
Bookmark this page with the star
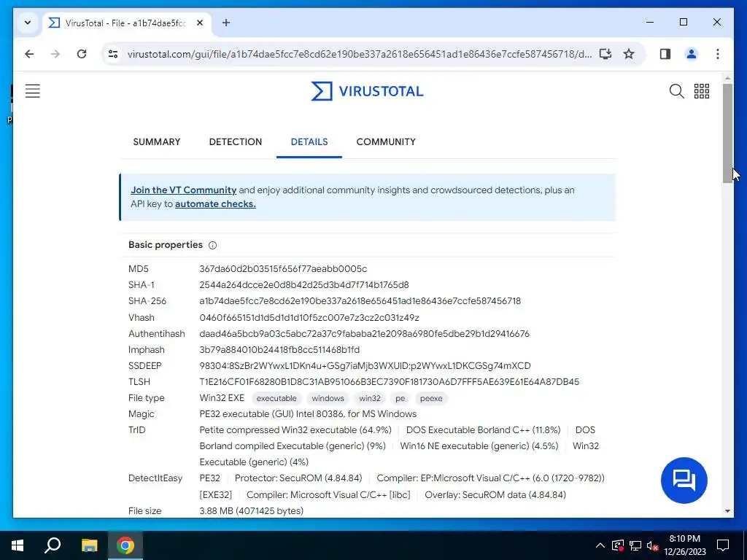629,54
